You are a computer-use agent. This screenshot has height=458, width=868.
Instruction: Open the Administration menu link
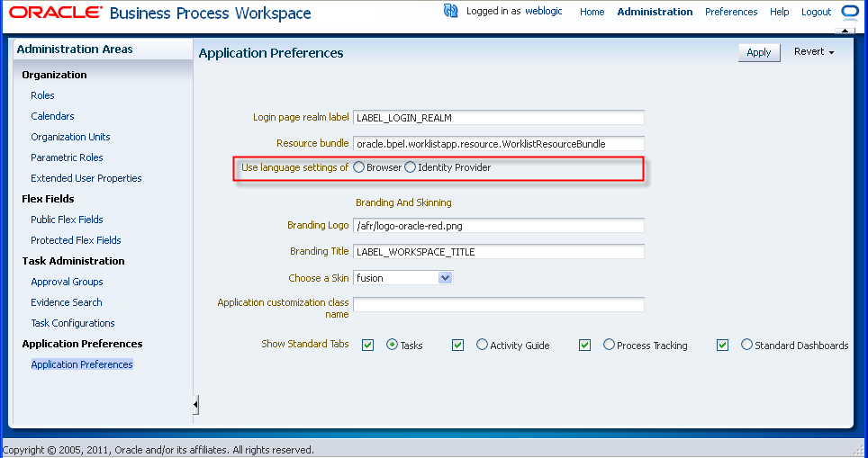point(655,12)
